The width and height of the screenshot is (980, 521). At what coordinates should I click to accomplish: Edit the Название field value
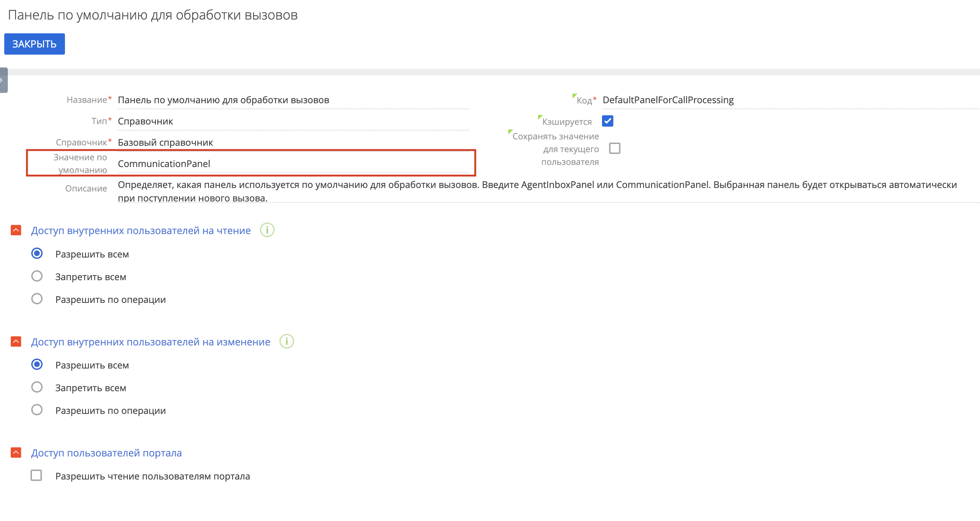(x=293, y=100)
